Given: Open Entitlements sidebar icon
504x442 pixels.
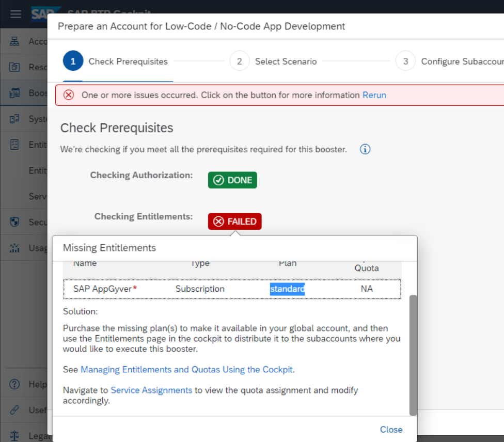Looking at the screenshot, I should tap(14, 145).
